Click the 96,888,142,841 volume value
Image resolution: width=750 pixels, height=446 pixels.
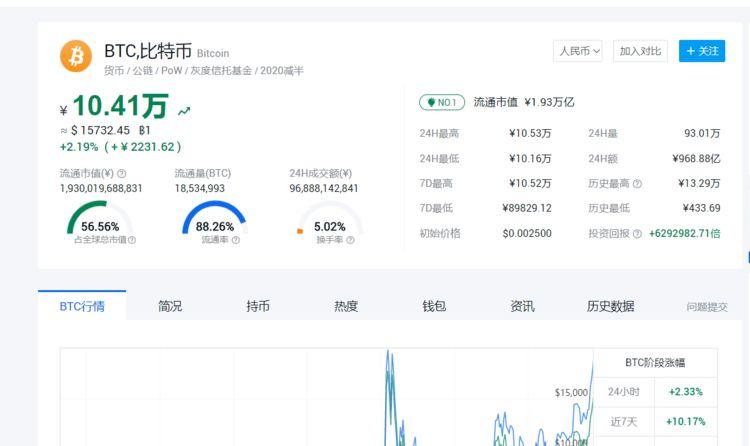[324, 189]
